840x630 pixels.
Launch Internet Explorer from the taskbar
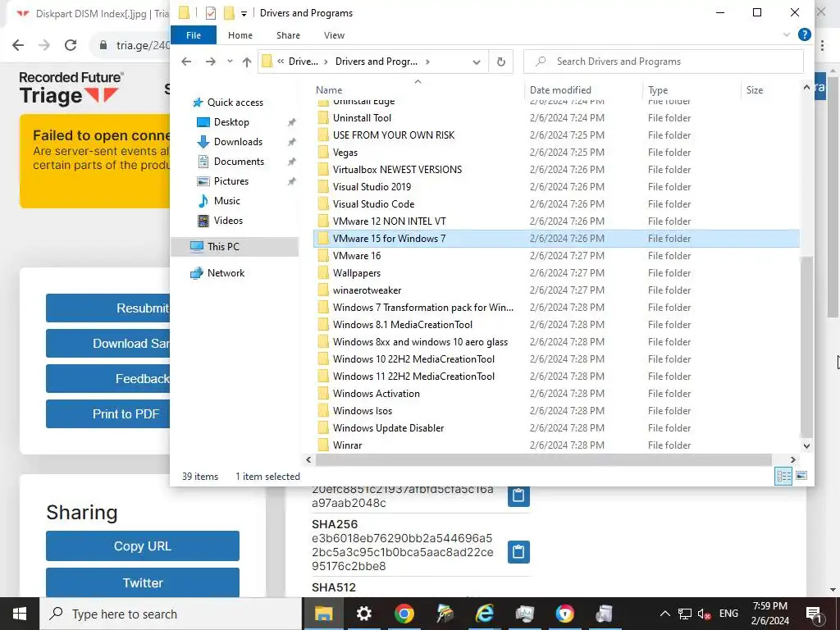pyautogui.click(x=484, y=614)
